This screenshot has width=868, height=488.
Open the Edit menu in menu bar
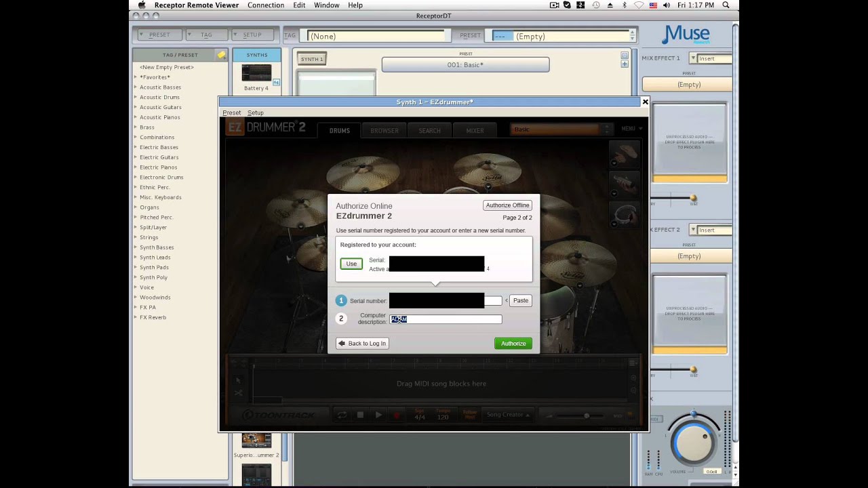pyautogui.click(x=299, y=5)
